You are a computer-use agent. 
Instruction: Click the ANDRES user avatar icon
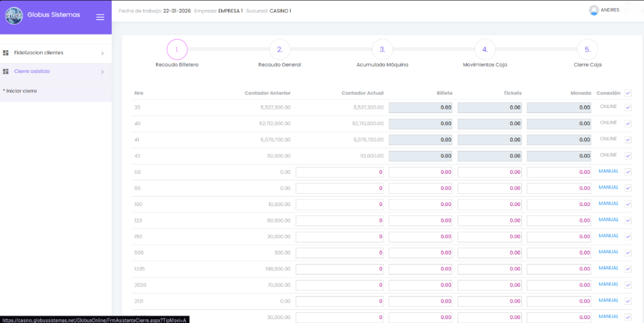(x=594, y=10)
